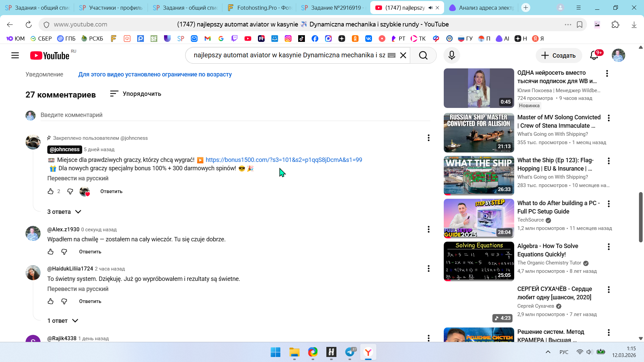Like the @Alex.z1930 comment

(51, 252)
